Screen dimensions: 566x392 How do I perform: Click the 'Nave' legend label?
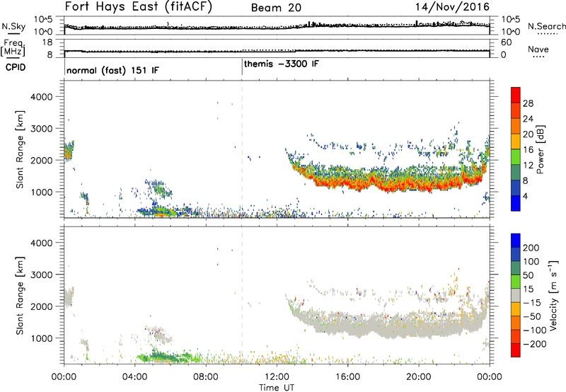(538, 50)
